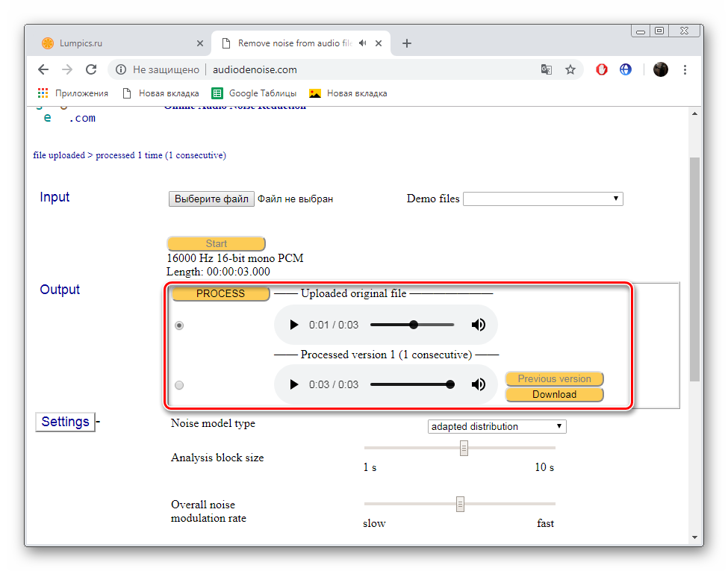Expand the Noise model type dropdown
728x571 pixels.
click(497, 427)
